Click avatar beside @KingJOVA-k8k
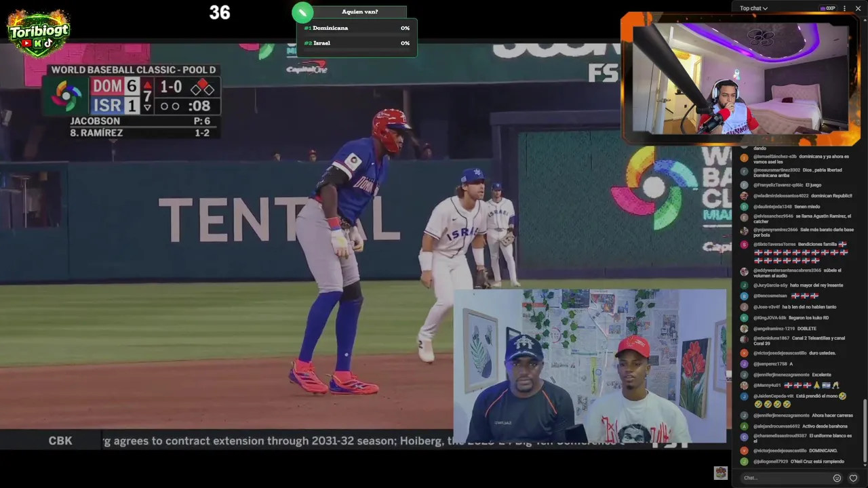 coord(744,318)
